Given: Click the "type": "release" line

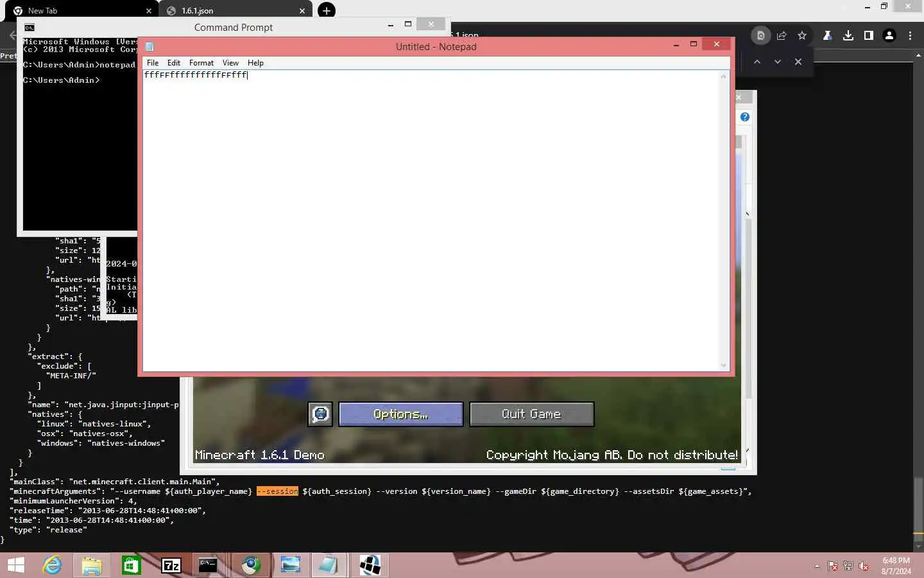Looking at the screenshot, I should [x=48, y=530].
